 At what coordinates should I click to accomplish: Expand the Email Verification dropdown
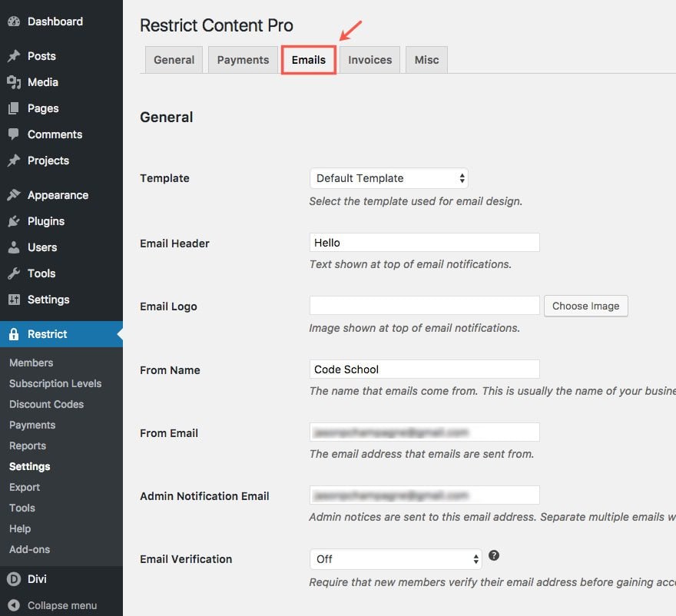point(396,559)
